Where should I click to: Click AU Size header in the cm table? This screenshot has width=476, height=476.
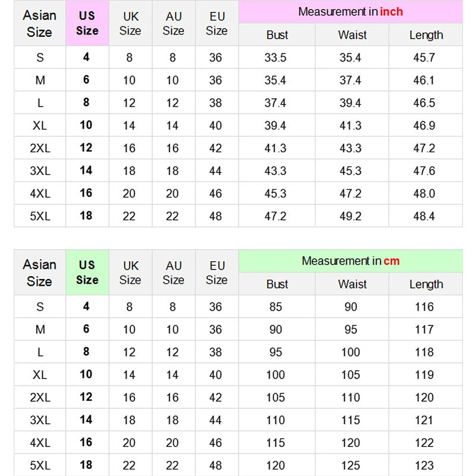click(x=174, y=273)
